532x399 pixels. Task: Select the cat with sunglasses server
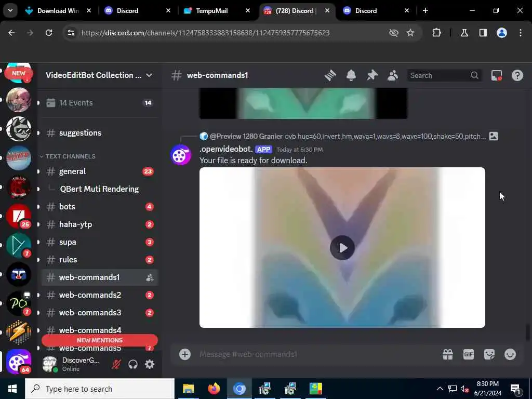[x=19, y=129]
